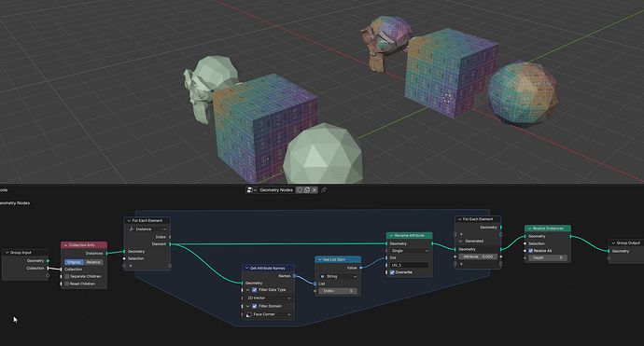The height and width of the screenshot is (346, 644).
Task: Open the node group browse dropdown icon
Action: pyautogui.click(x=251, y=190)
